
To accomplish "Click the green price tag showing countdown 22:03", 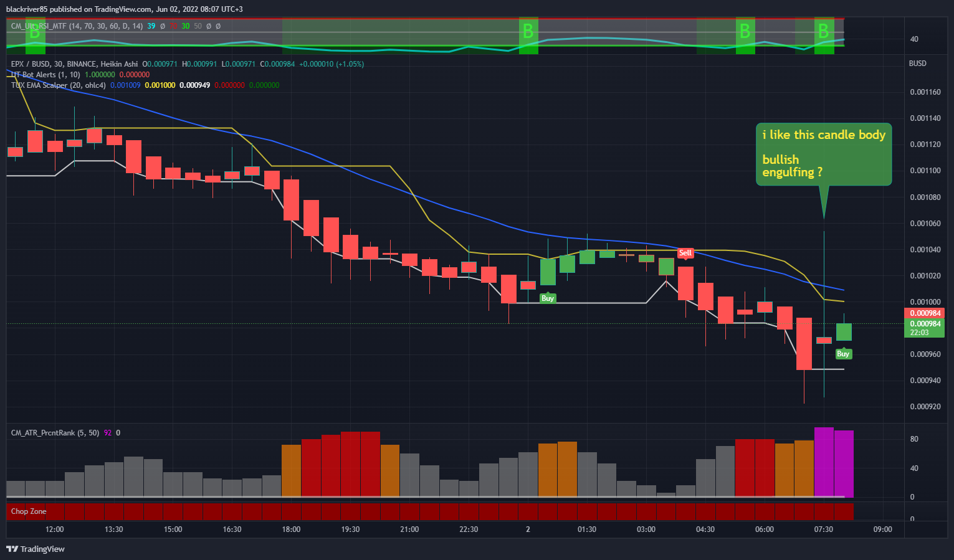I will (x=925, y=328).
